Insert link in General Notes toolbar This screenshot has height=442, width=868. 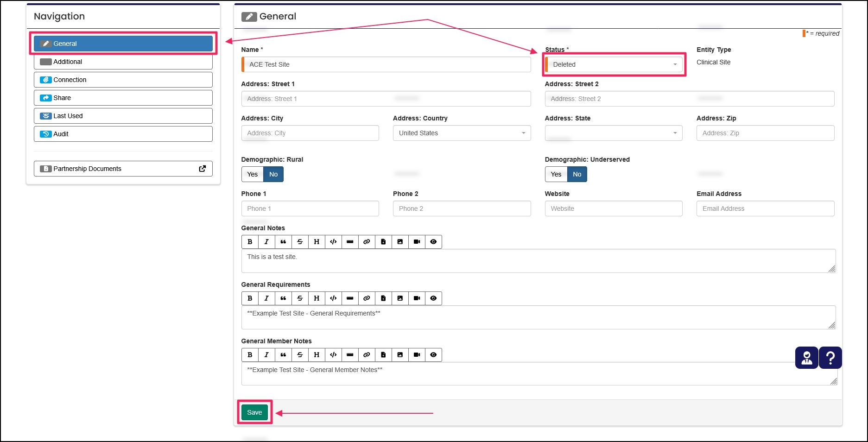pyautogui.click(x=367, y=242)
